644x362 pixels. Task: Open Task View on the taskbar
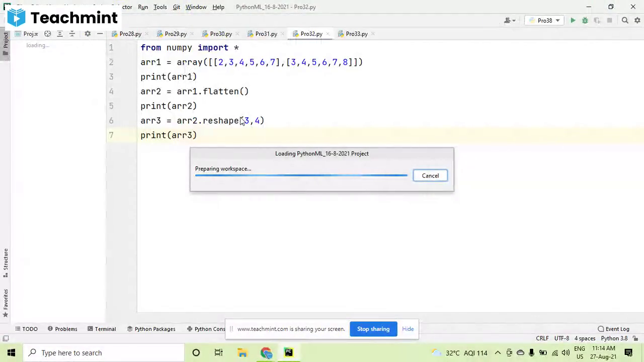coord(218,353)
